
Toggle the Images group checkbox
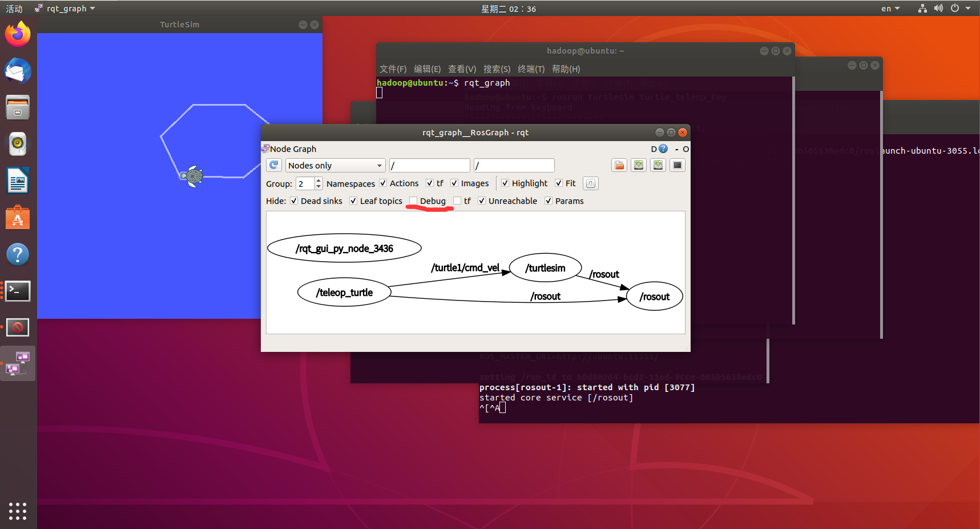(x=454, y=183)
